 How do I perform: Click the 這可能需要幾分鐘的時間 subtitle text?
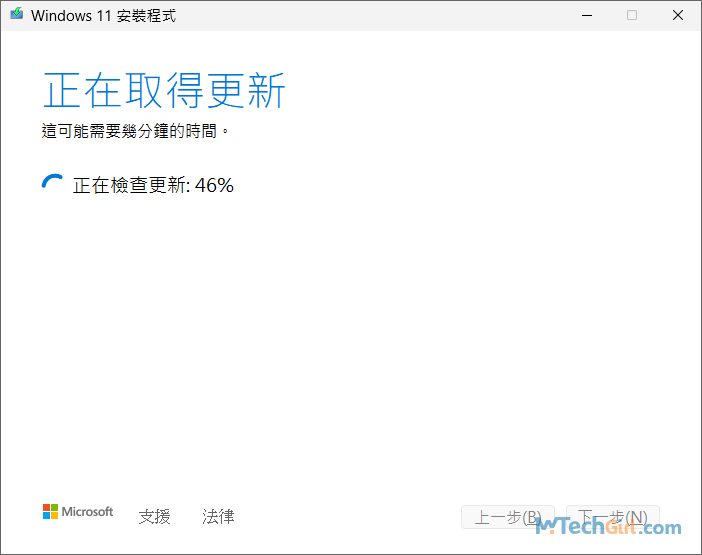pos(136,131)
